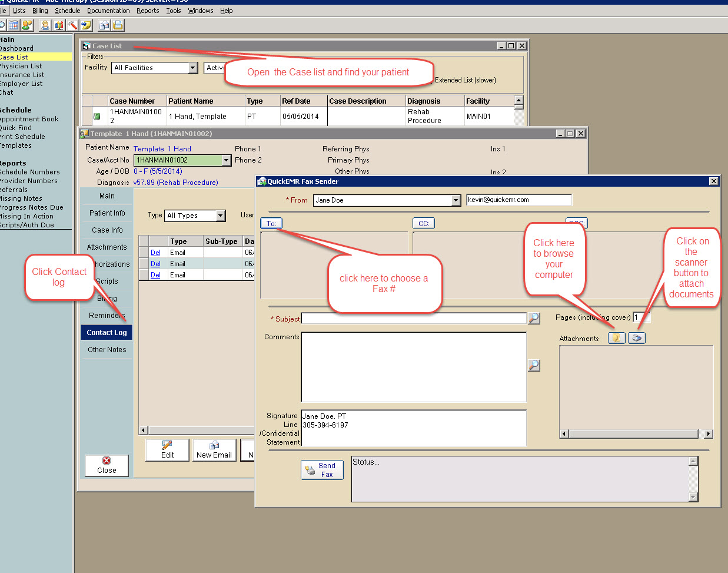Image resolution: width=728 pixels, height=573 pixels.
Task: Click the pinned sticky note toolbar icon
Action: 86,25
